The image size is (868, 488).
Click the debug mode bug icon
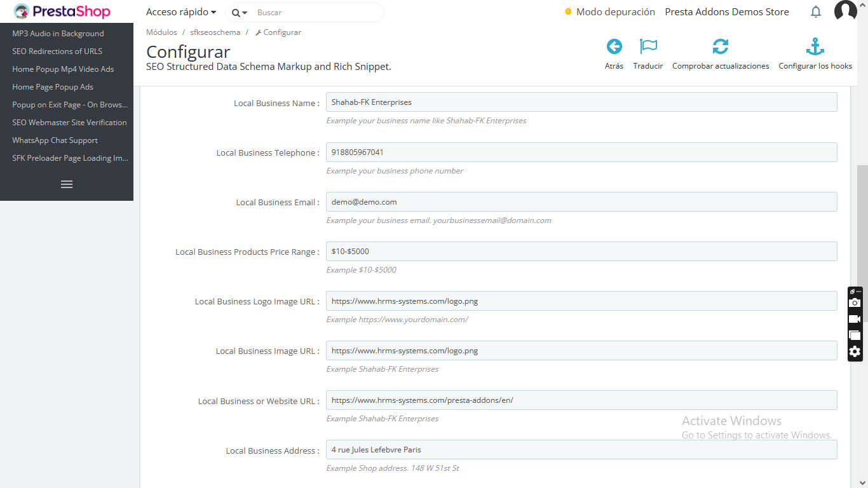pyautogui.click(x=568, y=11)
